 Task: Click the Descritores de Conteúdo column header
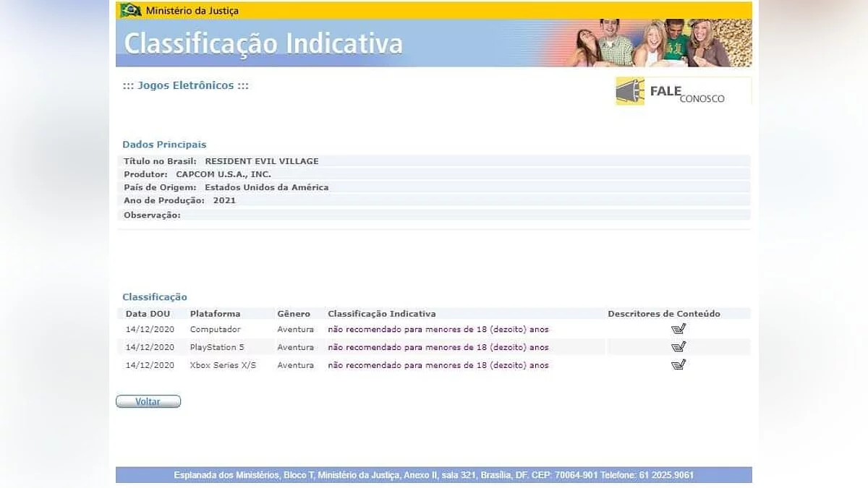(664, 314)
